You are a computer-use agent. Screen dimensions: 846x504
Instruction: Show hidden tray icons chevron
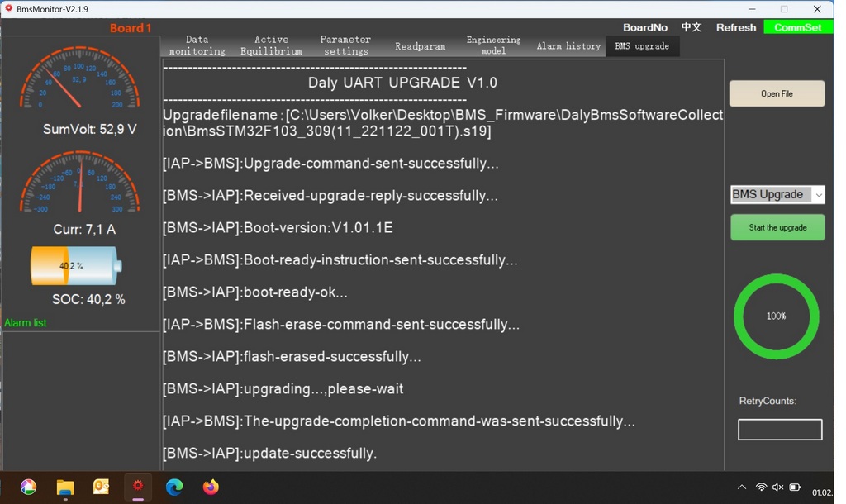742,487
